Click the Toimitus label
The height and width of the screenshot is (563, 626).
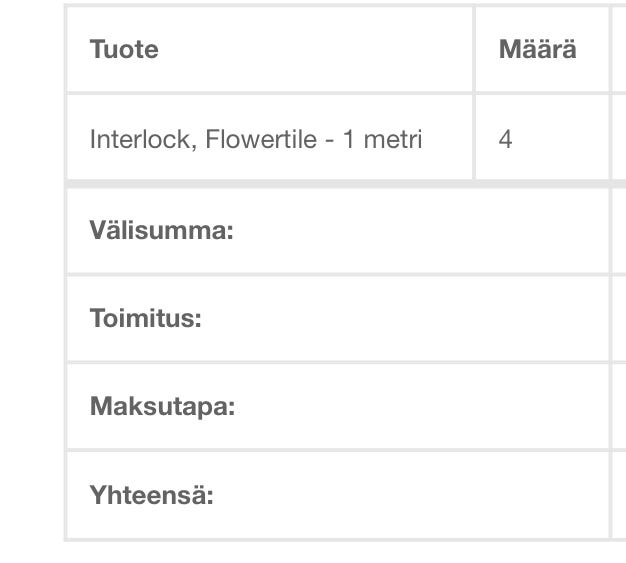tap(145, 319)
